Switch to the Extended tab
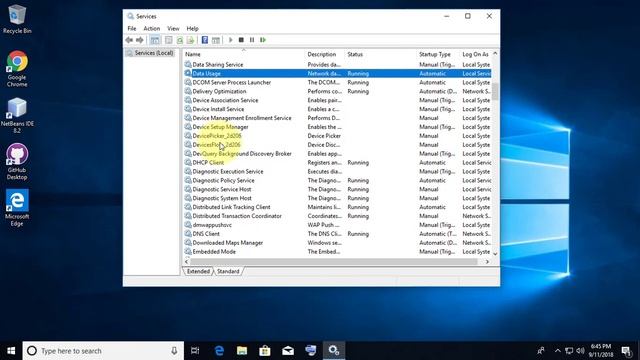The height and width of the screenshot is (360, 640). click(x=198, y=271)
